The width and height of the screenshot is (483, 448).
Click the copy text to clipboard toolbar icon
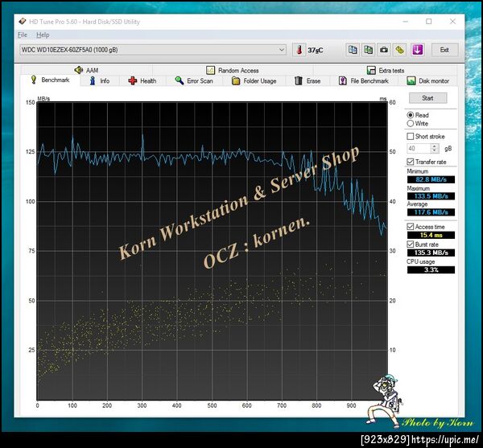[353, 50]
